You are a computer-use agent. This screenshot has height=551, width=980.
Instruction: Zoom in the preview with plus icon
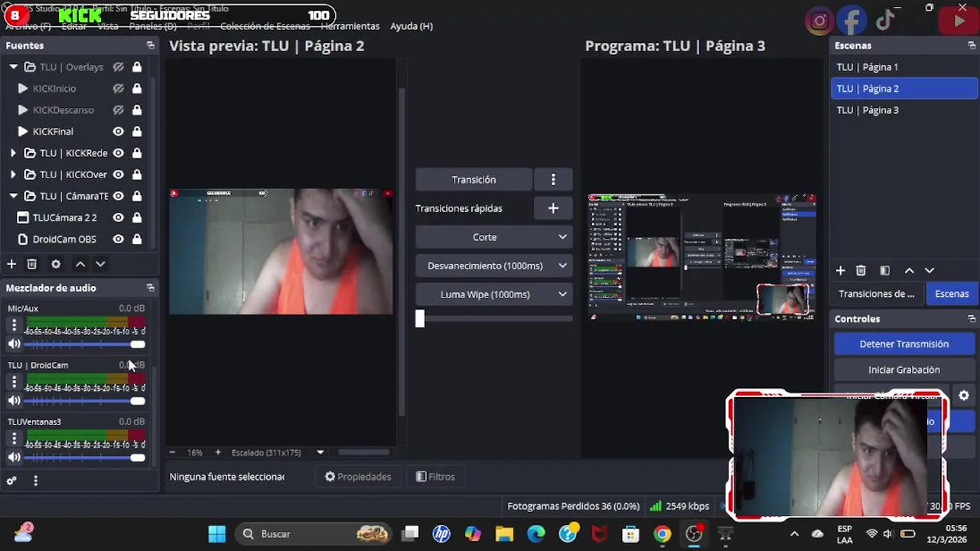pyautogui.click(x=218, y=452)
